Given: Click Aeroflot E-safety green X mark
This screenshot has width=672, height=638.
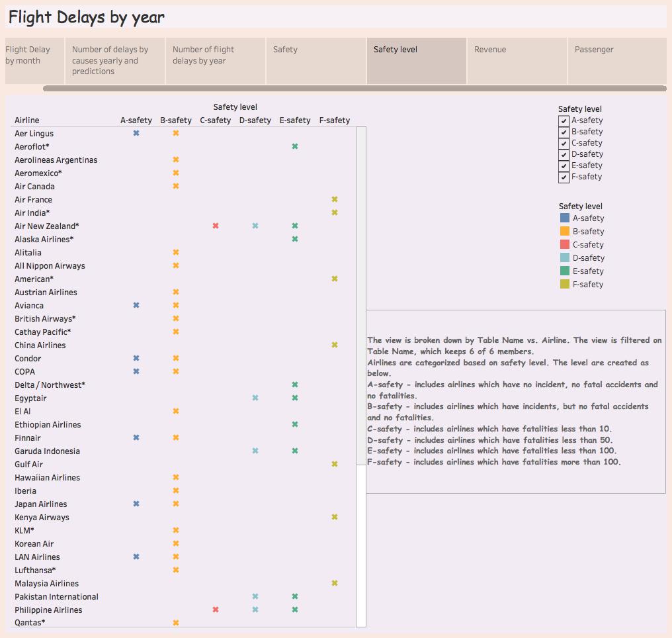Looking at the screenshot, I should pos(295,146).
